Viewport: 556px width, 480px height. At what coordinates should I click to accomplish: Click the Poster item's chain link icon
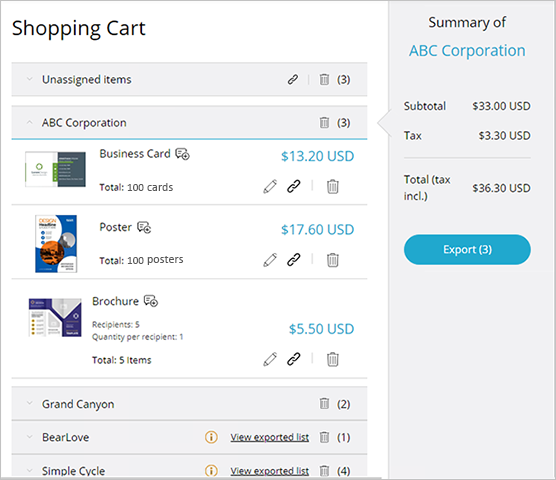(x=294, y=259)
